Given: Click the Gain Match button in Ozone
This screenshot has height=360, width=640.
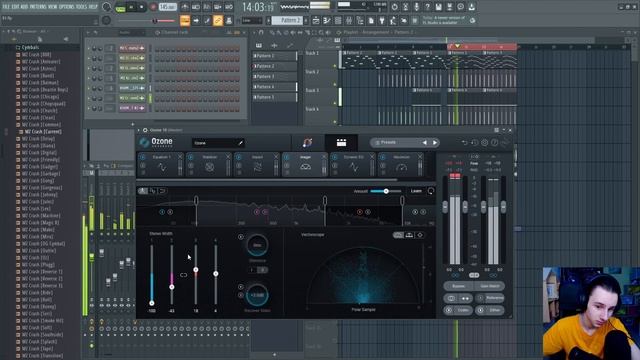Looking at the screenshot, I should coord(490,286).
